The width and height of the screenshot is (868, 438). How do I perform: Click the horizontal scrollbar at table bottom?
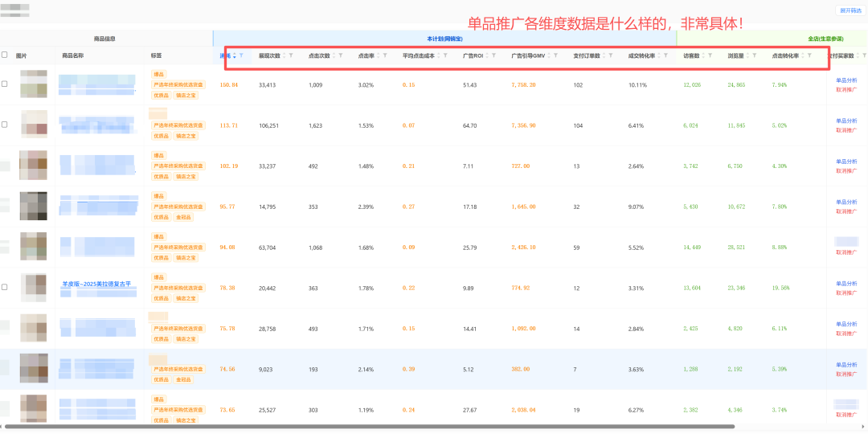click(369, 427)
